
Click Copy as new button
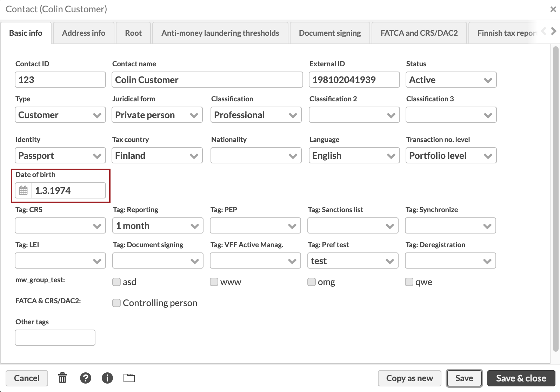pyautogui.click(x=409, y=378)
